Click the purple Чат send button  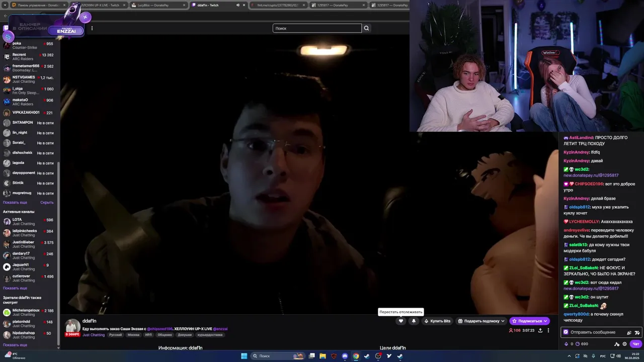click(x=635, y=344)
